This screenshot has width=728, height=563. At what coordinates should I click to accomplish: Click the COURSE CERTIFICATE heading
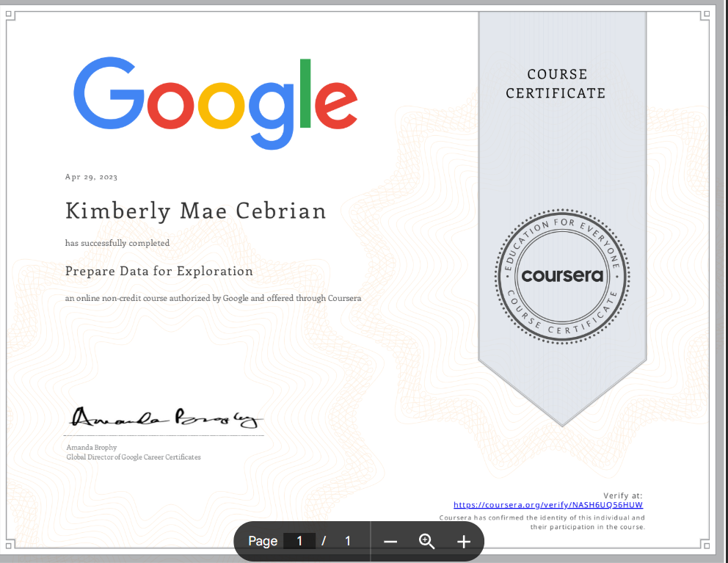pos(556,84)
